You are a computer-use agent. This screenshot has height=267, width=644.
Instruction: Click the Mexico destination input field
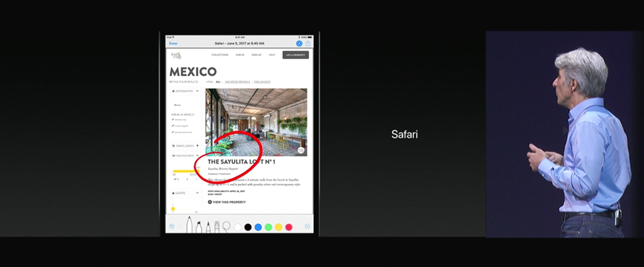(x=185, y=105)
